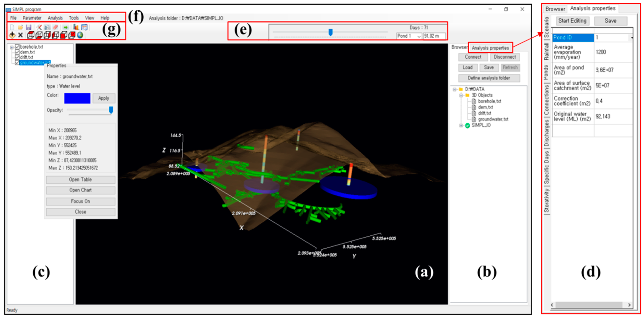Uncheck the borehole.txt layer checkbox
The image size is (644, 318).
point(17,47)
